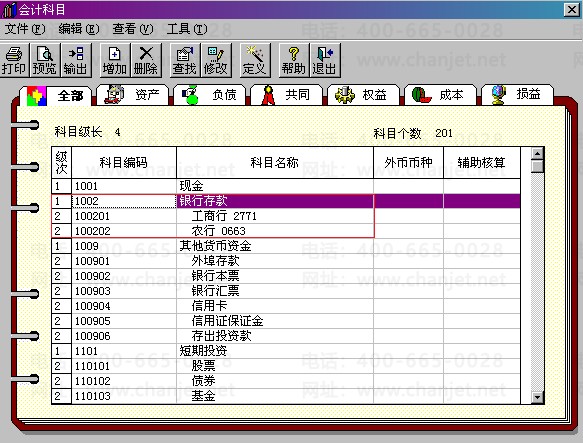Screen dimensions: 583x443
Task: Select the 100201 工商行 2771 row
Action: click(x=286, y=216)
